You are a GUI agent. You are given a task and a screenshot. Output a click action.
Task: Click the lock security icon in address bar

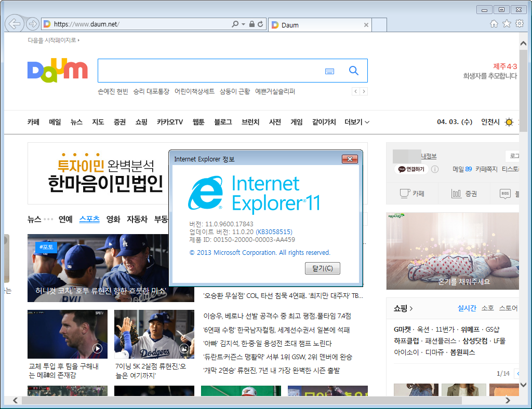pos(252,24)
